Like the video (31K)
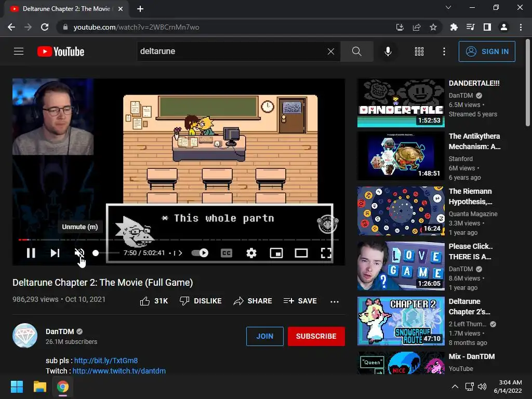 click(x=154, y=301)
